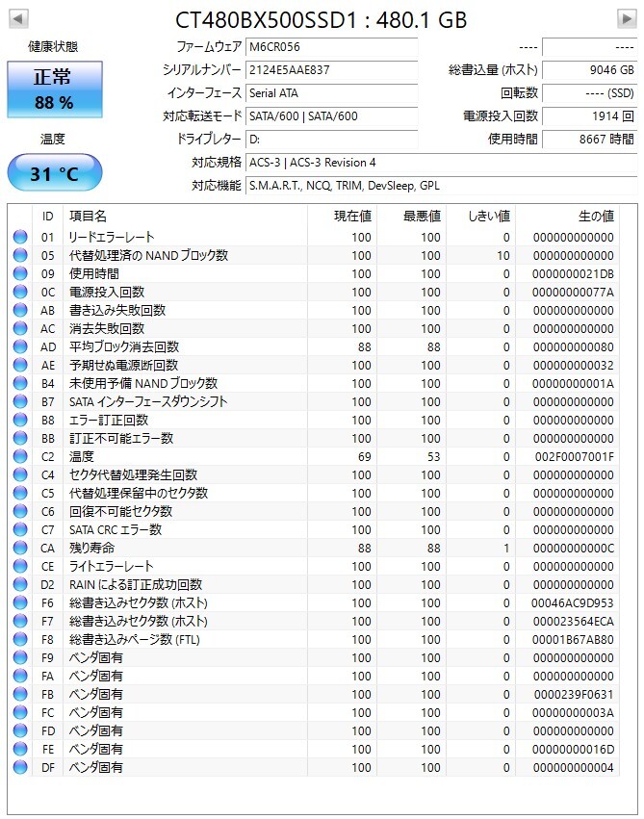The image size is (644, 819).
Task: Sort by the ID column header
Action: click(x=47, y=217)
